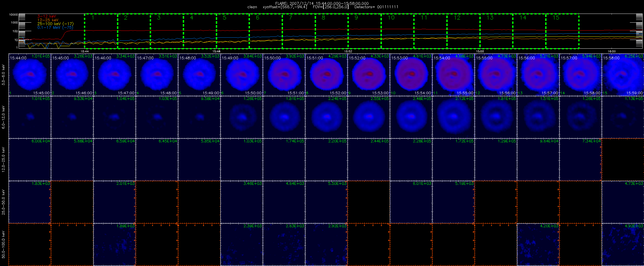
Task: Click the FLARE 2007/12/14 title text
Action: point(322,3)
